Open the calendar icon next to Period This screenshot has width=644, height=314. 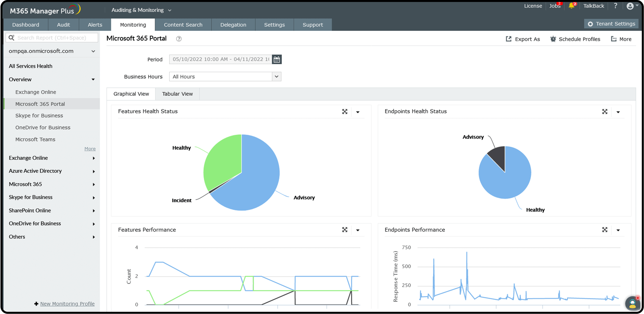pyautogui.click(x=277, y=59)
